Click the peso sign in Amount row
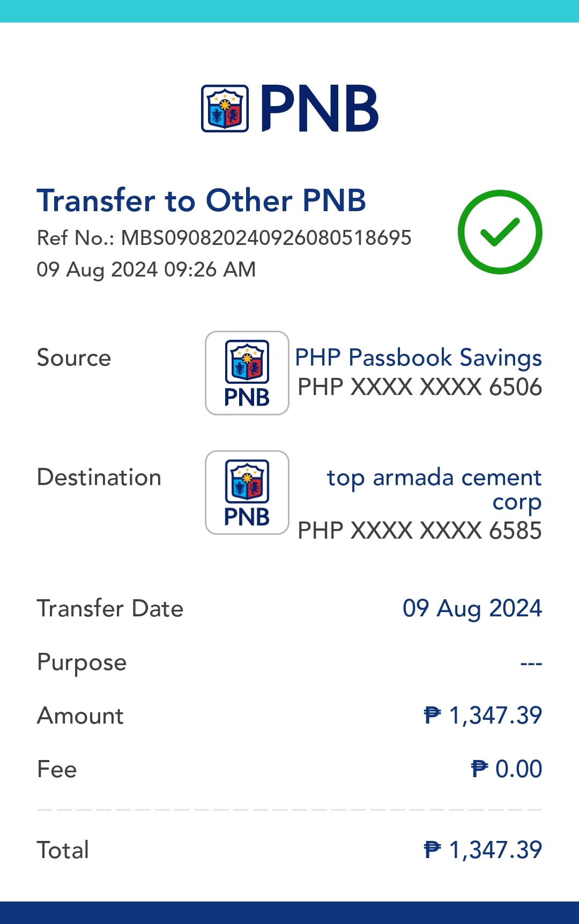579x924 pixels. [432, 715]
